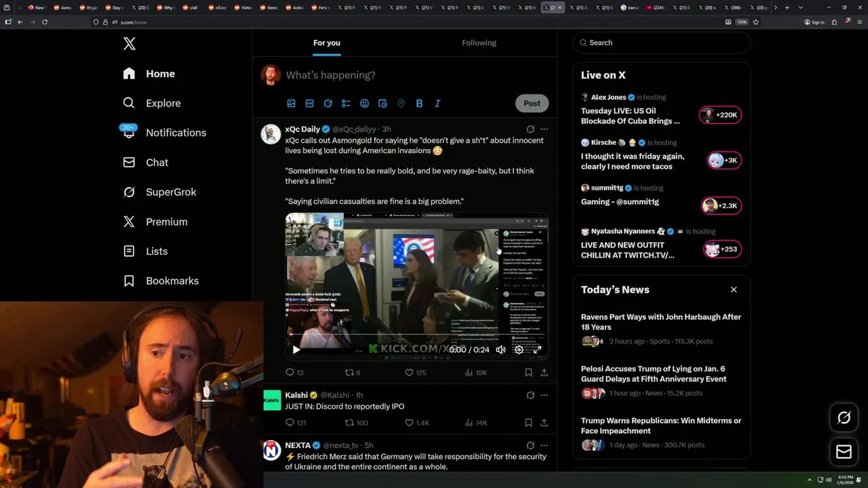Open Lists in the sidebar
The width and height of the screenshot is (868, 488).
pyautogui.click(x=146, y=251)
